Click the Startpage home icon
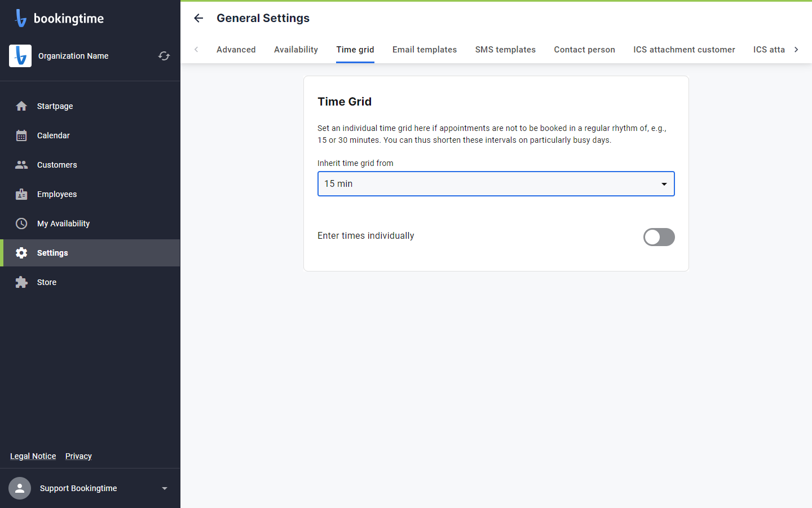The image size is (812, 508). coord(21,106)
